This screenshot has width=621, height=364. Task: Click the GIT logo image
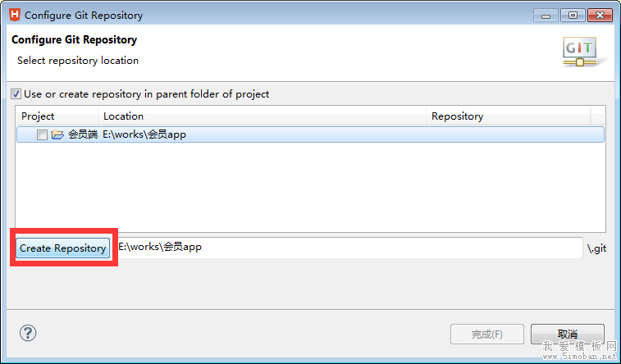tap(579, 50)
